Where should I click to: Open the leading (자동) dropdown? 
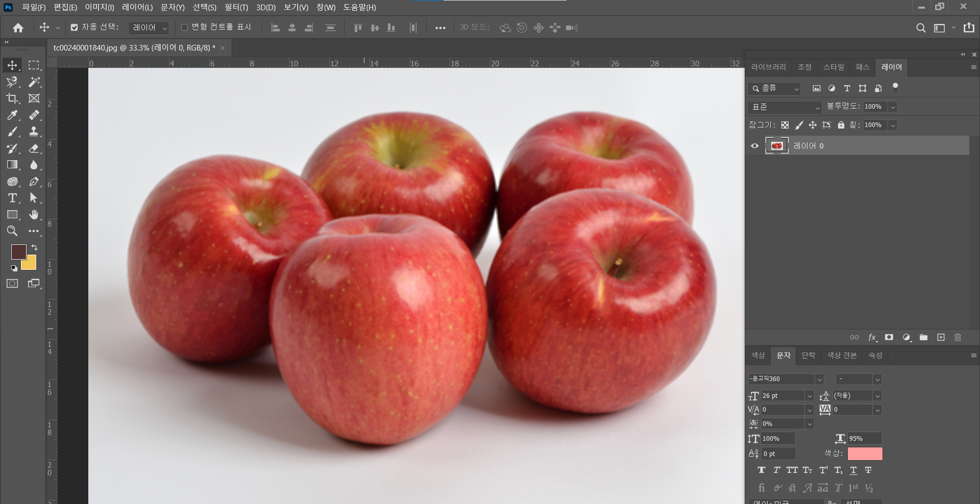(x=877, y=396)
